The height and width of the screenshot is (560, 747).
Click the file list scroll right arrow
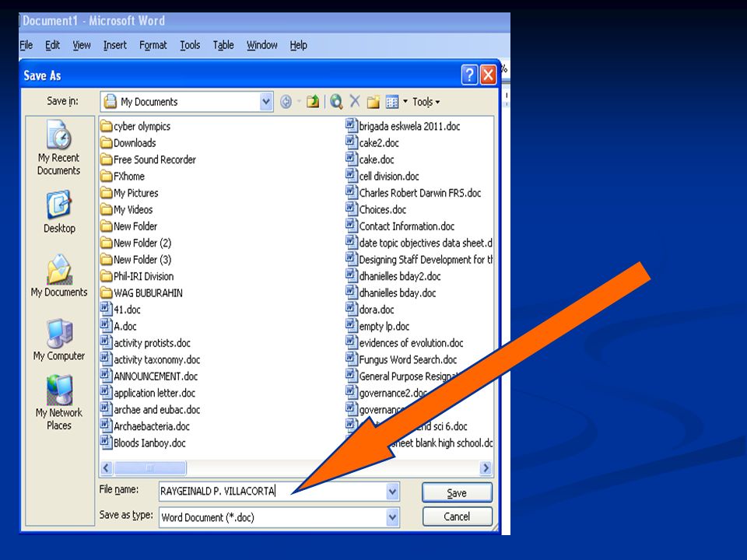486,468
